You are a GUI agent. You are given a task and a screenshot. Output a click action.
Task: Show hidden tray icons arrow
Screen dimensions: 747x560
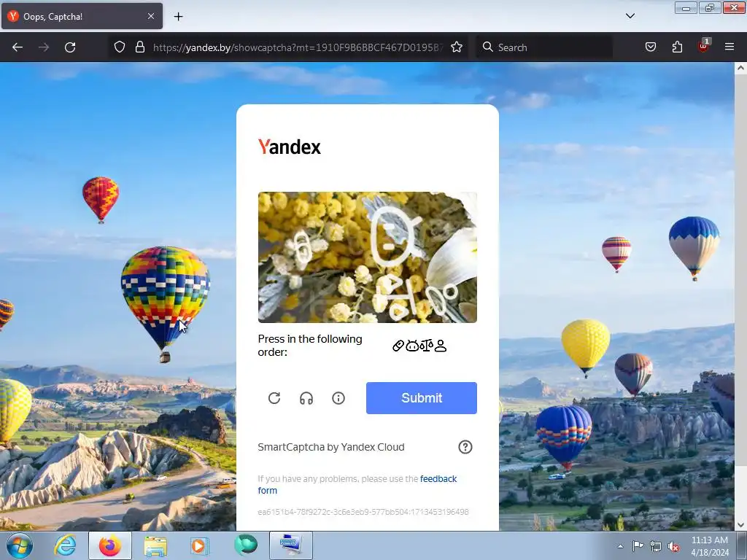620,546
